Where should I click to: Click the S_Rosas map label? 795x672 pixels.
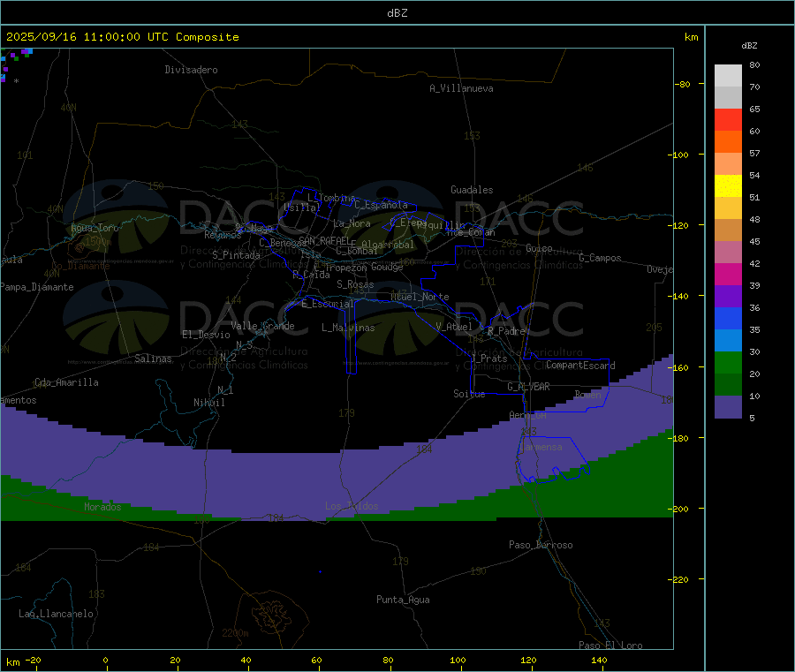pyautogui.click(x=355, y=284)
